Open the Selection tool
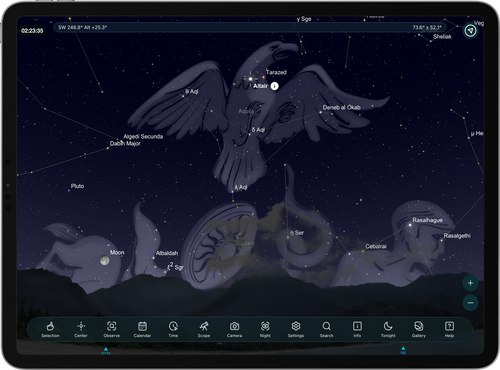The height and width of the screenshot is (370, 500). (50, 329)
